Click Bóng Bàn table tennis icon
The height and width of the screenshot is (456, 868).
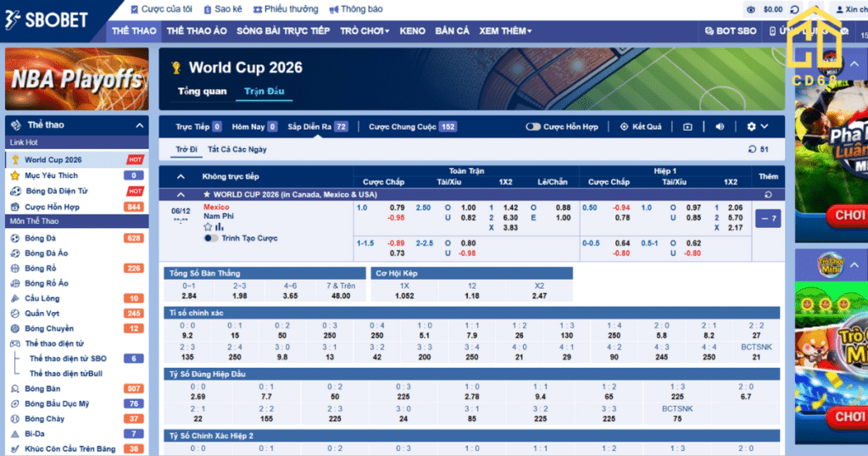(15, 388)
